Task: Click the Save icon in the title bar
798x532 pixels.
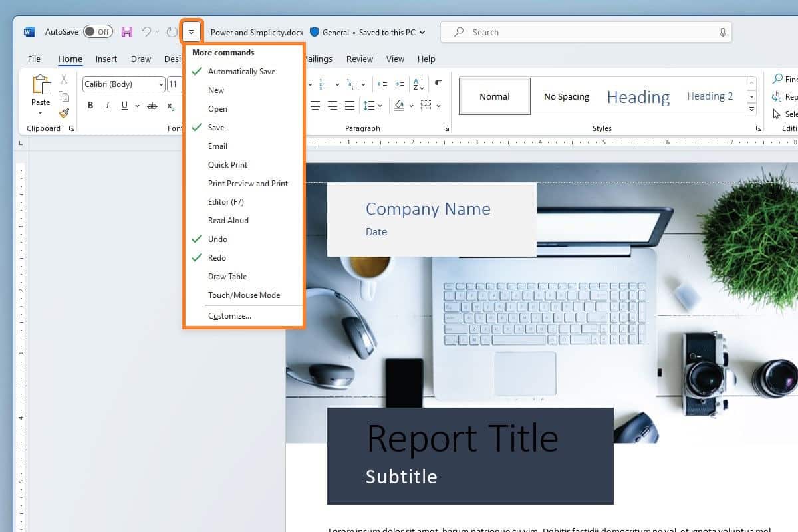Action: tap(127, 32)
